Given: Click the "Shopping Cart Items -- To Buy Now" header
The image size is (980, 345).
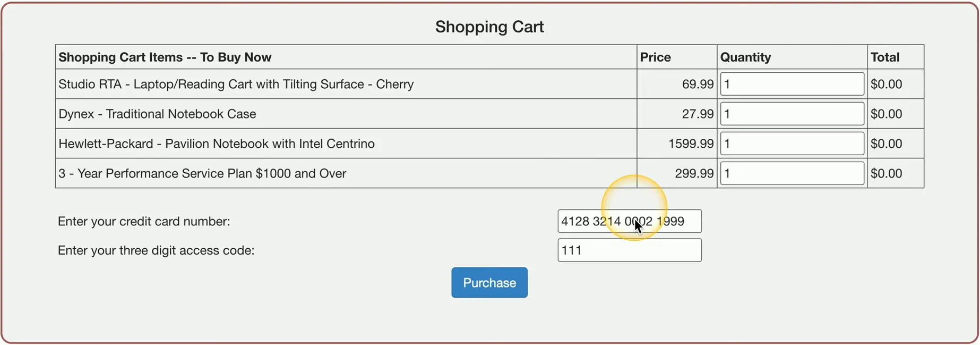Looking at the screenshot, I should pyautogui.click(x=165, y=57).
